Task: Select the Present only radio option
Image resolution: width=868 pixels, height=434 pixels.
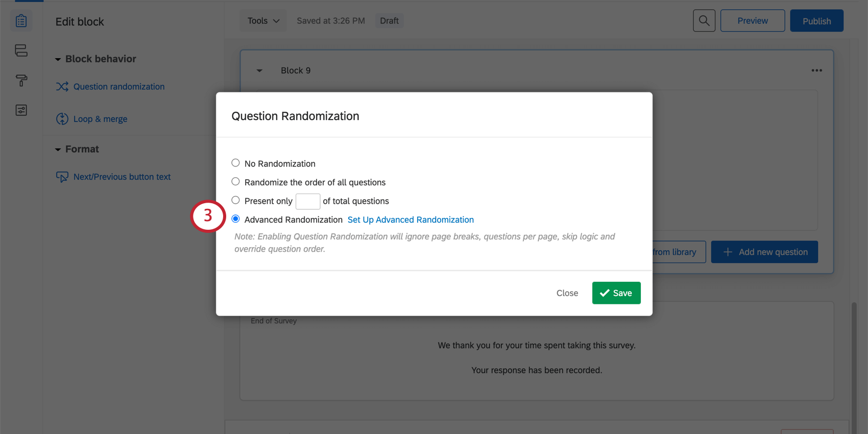Action: point(235,200)
